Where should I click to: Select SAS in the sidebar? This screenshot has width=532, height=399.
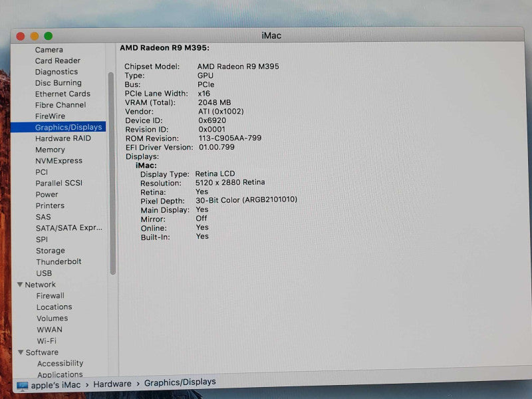(43, 217)
